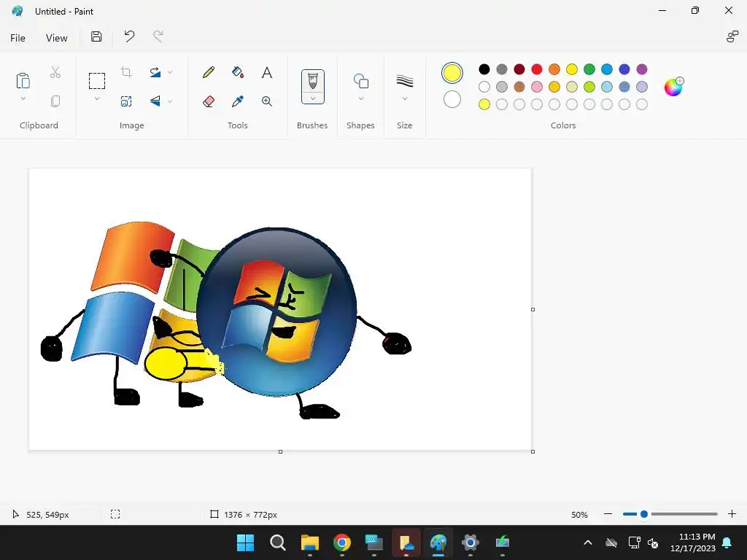Expand the Select options dropdown
The height and width of the screenshot is (560, 747).
[x=97, y=99]
